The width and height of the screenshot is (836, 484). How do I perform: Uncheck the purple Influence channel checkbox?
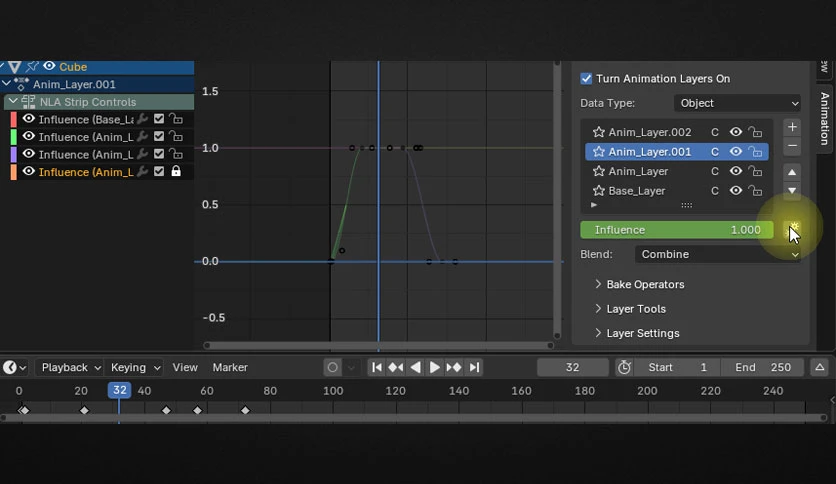click(159, 154)
